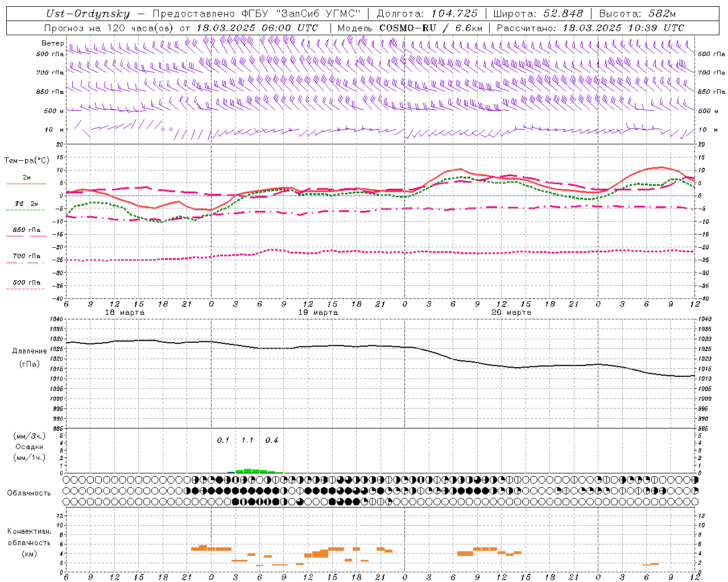Image resolution: width=728 pixels, height=582 pixels.
Task: Click the 'Модель COSMO-RU / 6.6км' label
Action: 410,28
